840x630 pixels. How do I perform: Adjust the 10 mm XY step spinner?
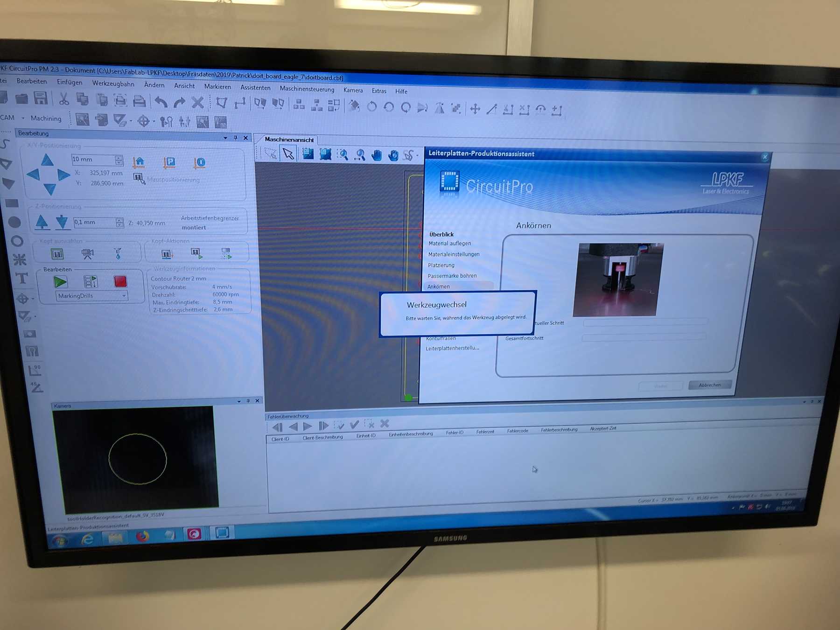pyautogui.click(x=119, y=160)
